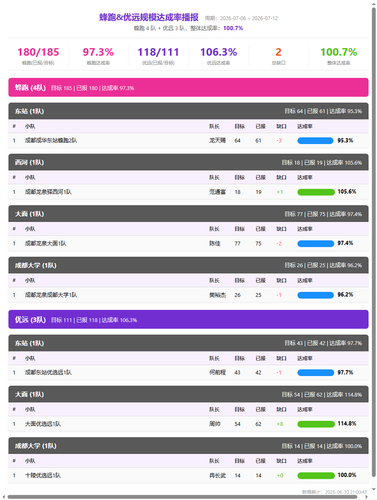
Task: Click the green 100.7% 整体达成率 card
Action: 339,56
